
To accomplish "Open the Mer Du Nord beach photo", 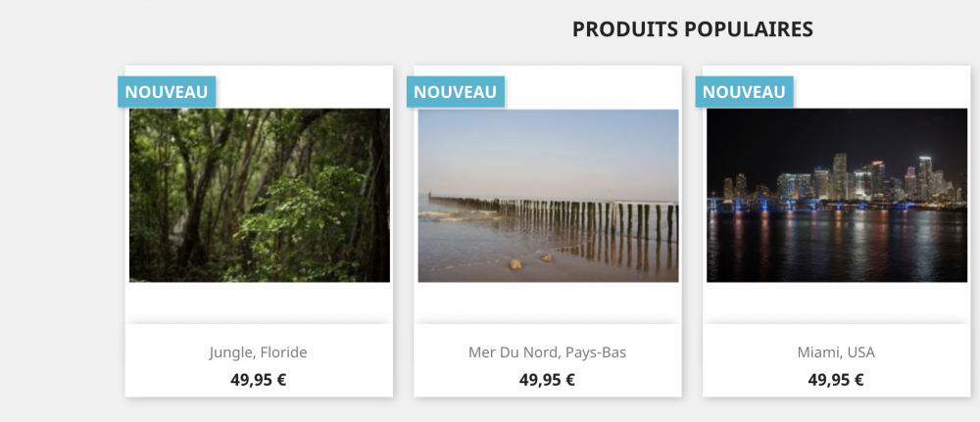I will click(x=548, y=195).
